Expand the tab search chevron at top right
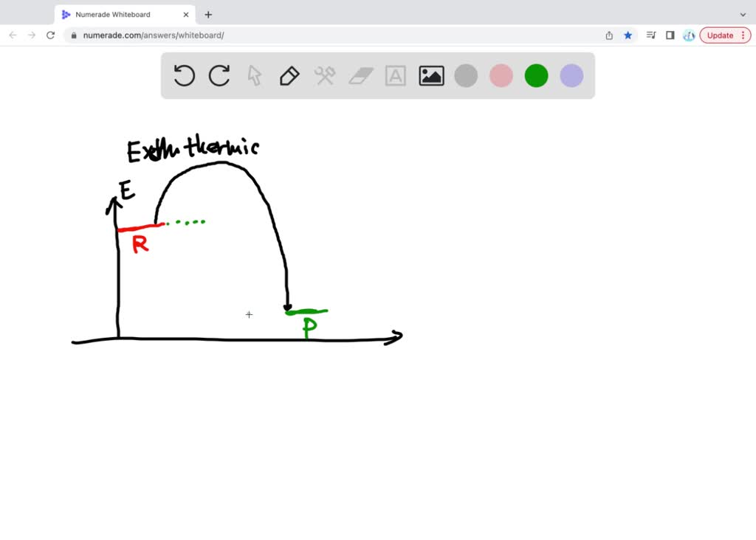 coord(744,14)
